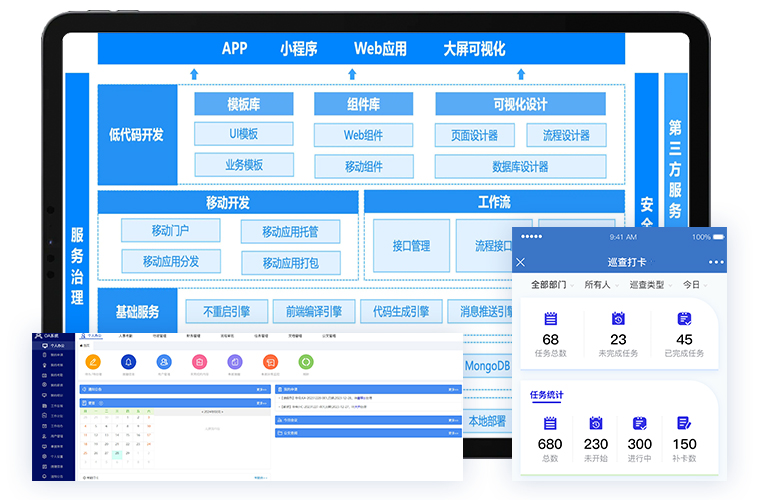Click the OA系统 logo icon in the sidebar
This screenshot has height=500, width=760.
click(x=38, y=336)
